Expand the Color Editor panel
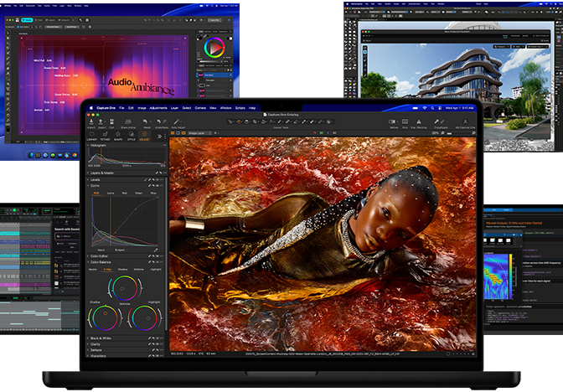The width and height of the screenshot is (563, 392). [89, 256]
